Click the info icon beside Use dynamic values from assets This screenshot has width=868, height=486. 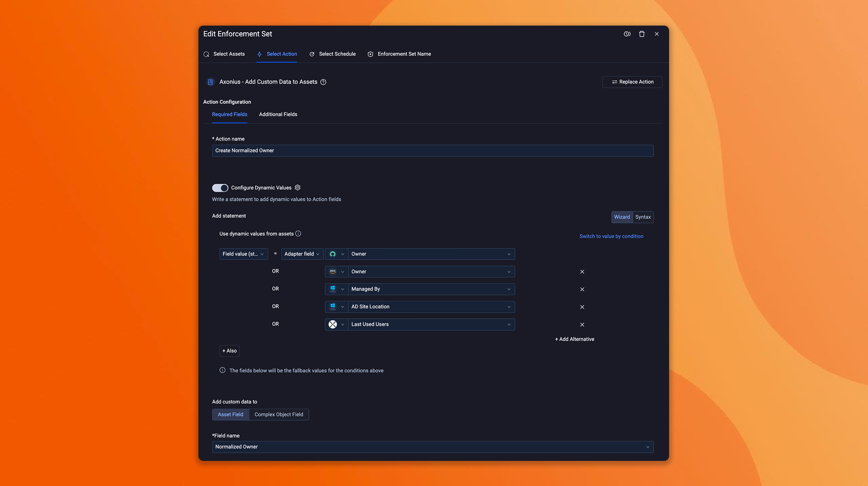[298, 233]
